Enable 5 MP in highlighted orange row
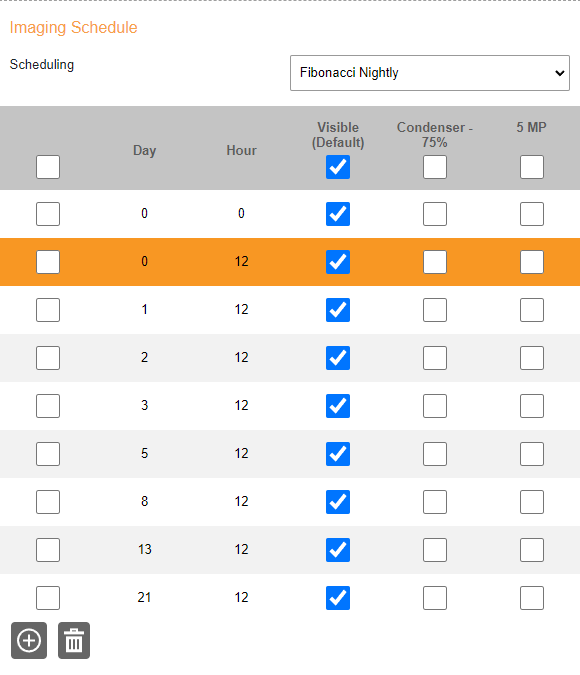 coord(532,262)
